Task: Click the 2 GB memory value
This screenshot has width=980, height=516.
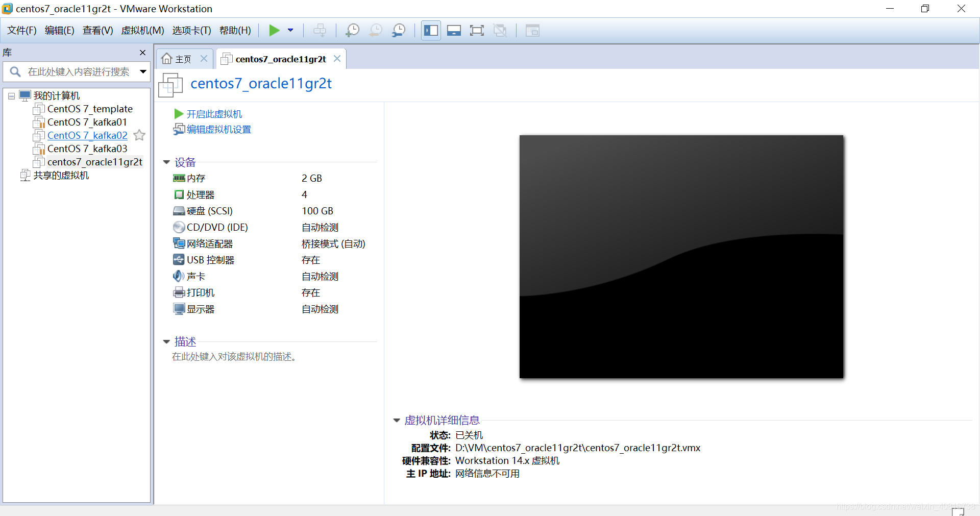Action: pyautogui.click(x=312, y=178)
